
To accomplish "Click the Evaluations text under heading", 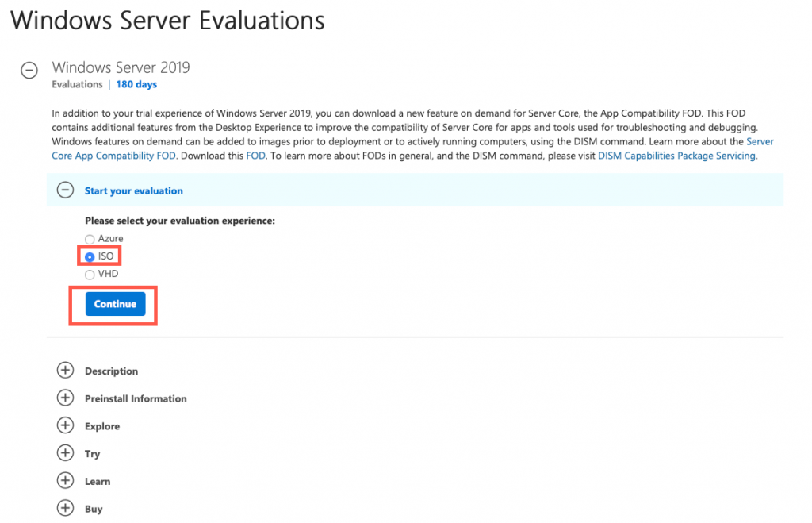I will (x=77, y=84).
